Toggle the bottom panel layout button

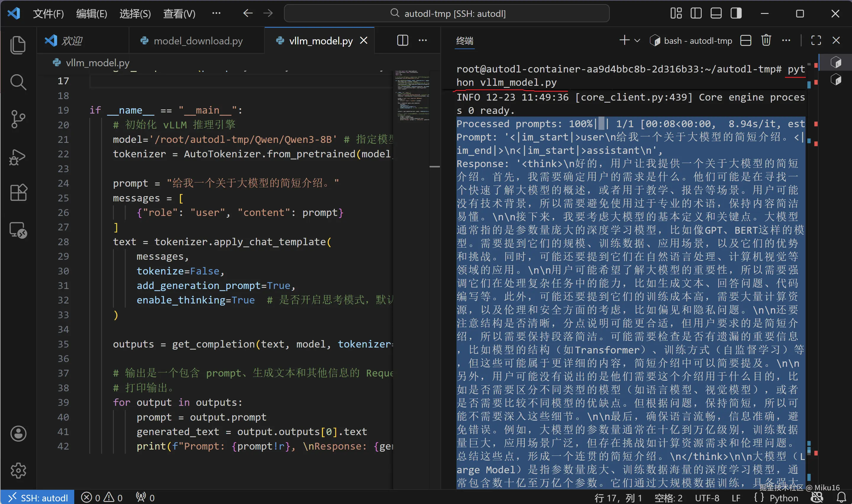click(x=716, y=14)
